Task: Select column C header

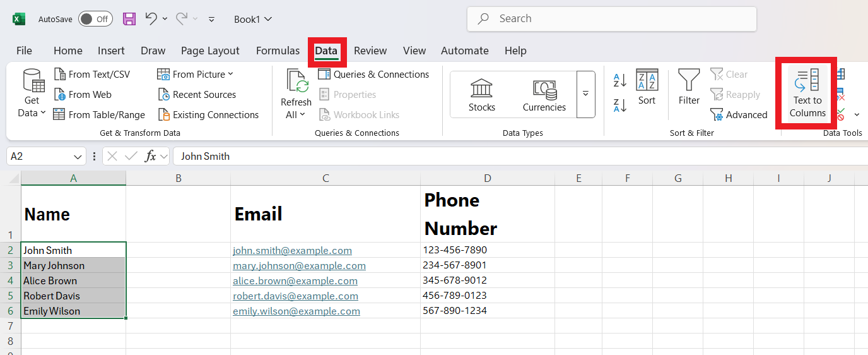Action: (x=325, y=179)
